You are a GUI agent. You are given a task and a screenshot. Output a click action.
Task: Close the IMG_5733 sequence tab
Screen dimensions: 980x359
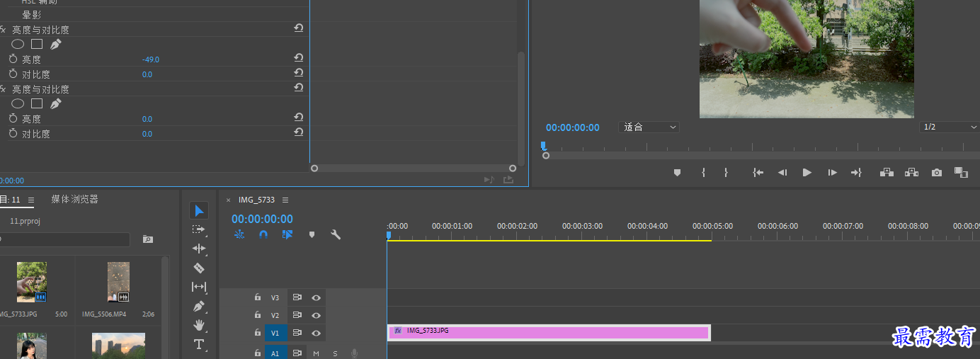click(x=228, y=200)
